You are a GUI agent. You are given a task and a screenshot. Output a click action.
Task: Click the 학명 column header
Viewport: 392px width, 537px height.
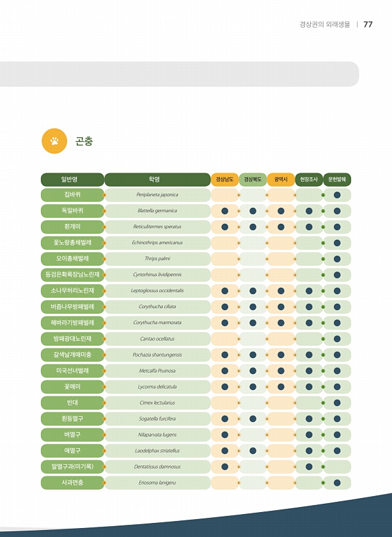[157, 180]
